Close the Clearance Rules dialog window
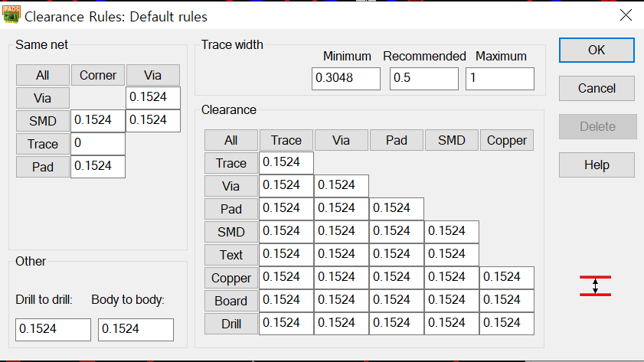 point(626,15)
